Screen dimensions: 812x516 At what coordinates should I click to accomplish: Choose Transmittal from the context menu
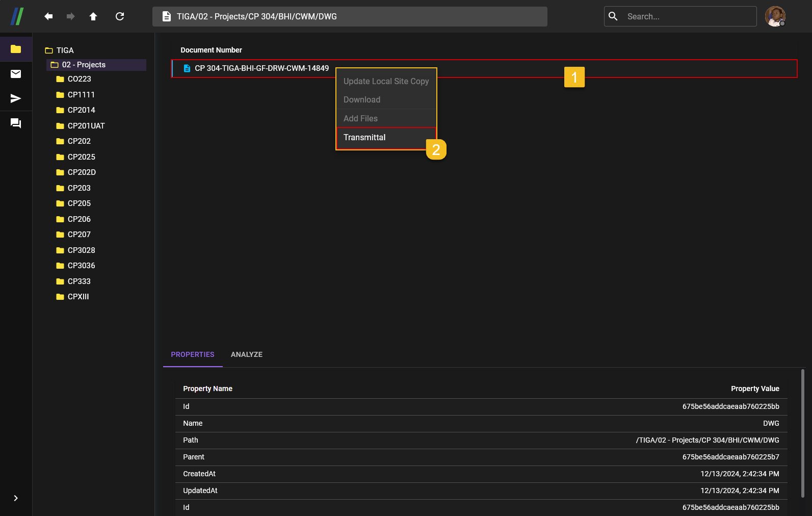[x=364, y=138]
